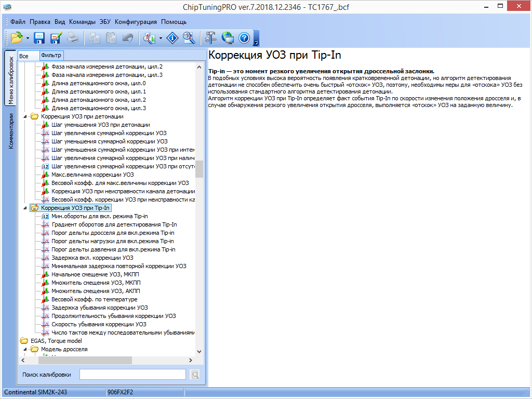Open the 'Команды' menu
The height and width of the screenshot is (399, 532).
pyautogui.click(x=82, y=22)
